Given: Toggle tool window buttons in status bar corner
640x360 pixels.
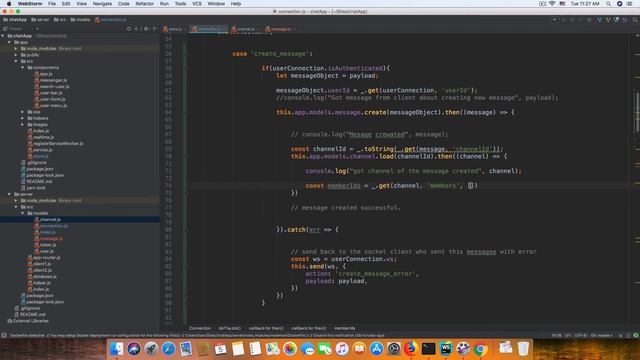Looking at the screenshot, I should pos(4,336).
